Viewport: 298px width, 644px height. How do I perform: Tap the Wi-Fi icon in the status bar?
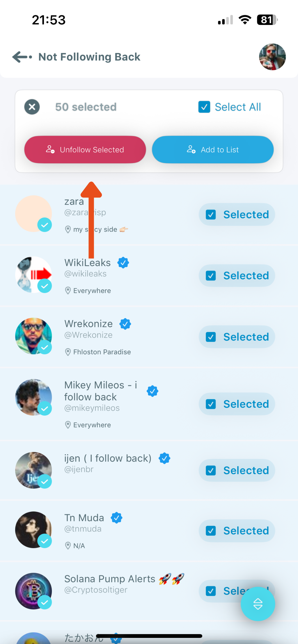click(x=244, y=19)
